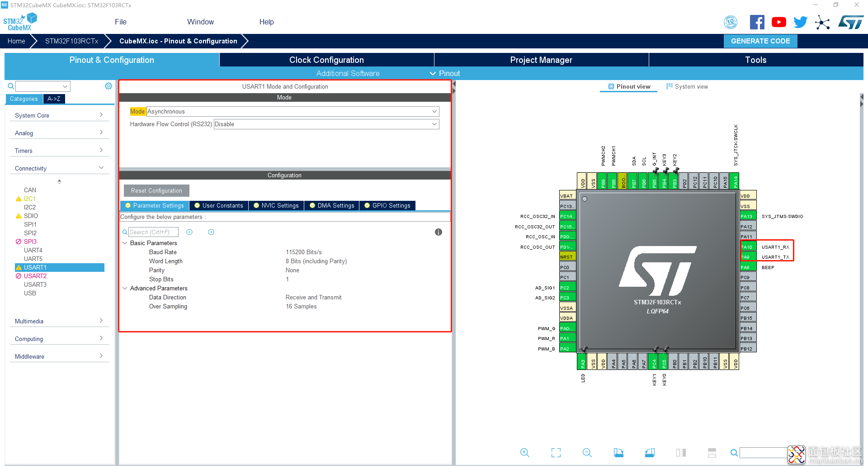The height and width of the screenshot is (469, 868).
Task: Flip the chip view vertically
Action: pos(712,453)
